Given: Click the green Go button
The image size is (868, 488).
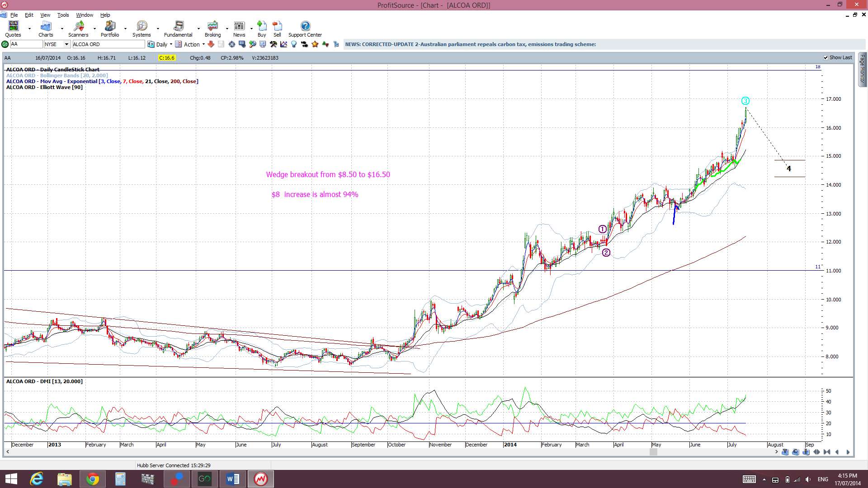Looking at the screenshot, I should [5, 44].
